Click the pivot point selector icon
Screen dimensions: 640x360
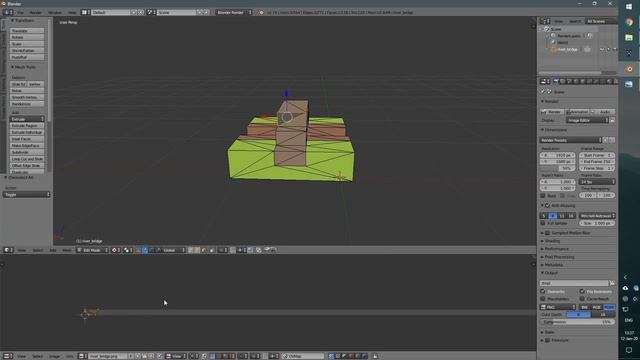coord(127,250)
